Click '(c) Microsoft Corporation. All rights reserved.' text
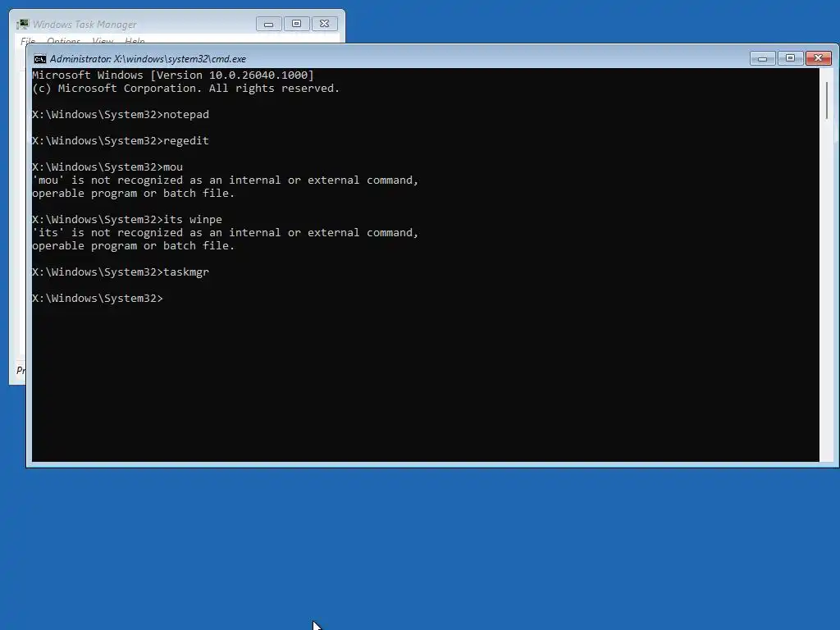The height and width of the screenshot is (630, 840). tap(186, 89)
